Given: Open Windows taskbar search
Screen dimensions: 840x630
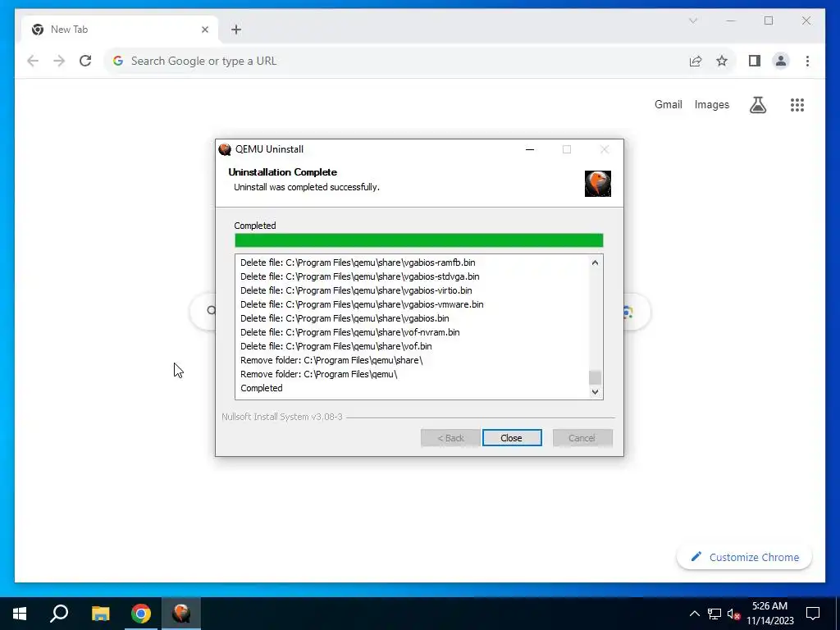Looking at the screenshot, I should click(59, 614).
